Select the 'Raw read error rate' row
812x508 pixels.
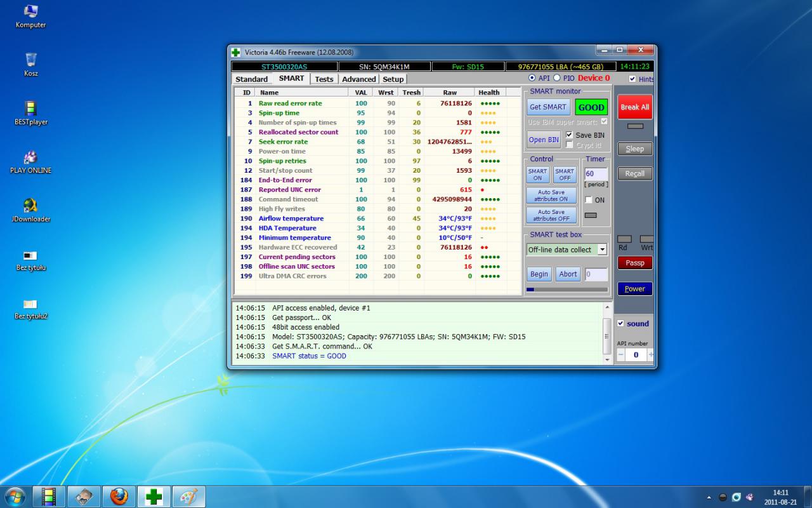tap(377, 103)
